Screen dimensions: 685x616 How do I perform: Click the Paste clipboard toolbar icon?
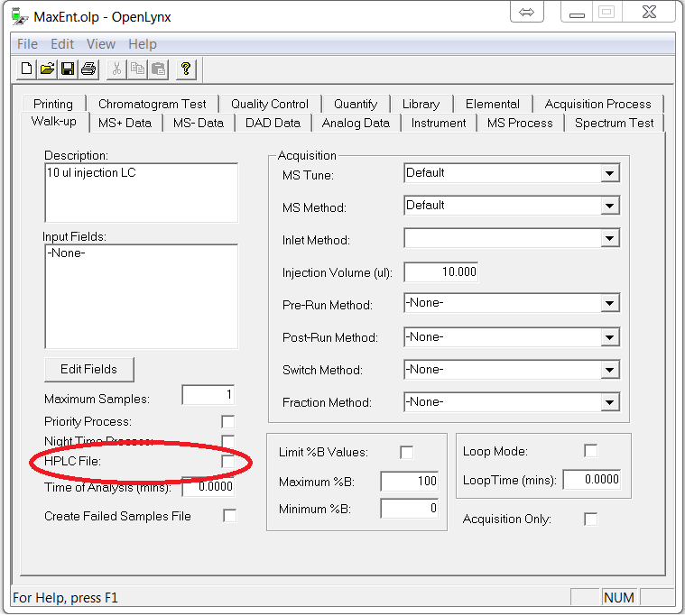point(159,69)
